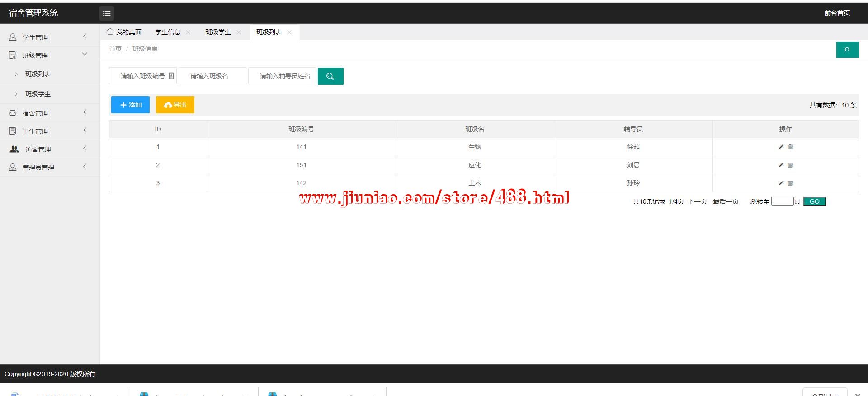Click the 辅导员 column header
868x396 pixels.
click(633, 129)
